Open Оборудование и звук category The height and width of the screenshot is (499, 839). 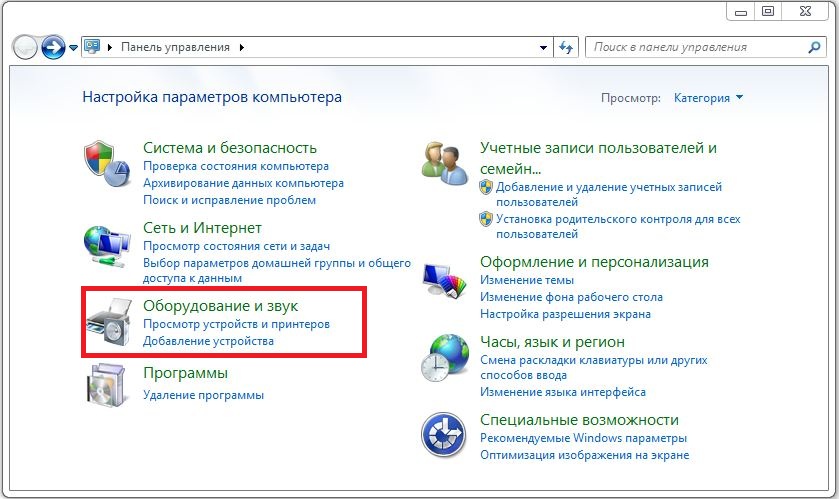pos(220,306)
